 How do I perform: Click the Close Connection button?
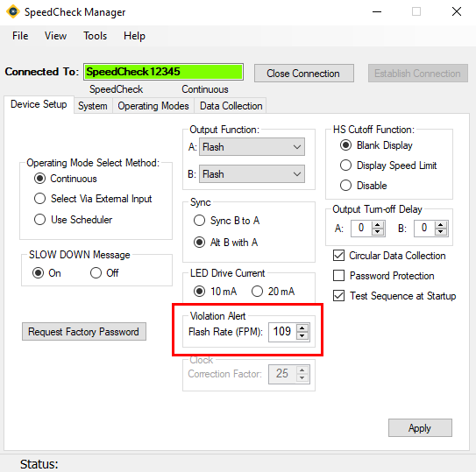click(304, 73)
